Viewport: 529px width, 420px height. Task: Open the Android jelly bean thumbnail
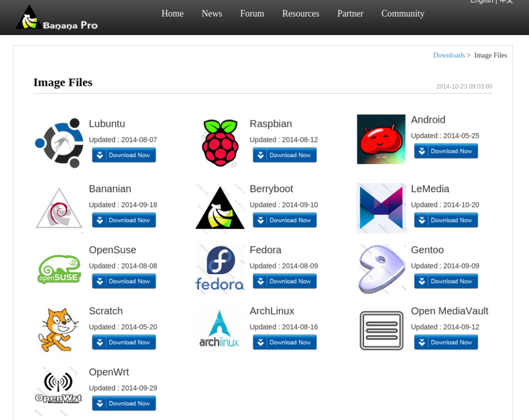[381, 139]
